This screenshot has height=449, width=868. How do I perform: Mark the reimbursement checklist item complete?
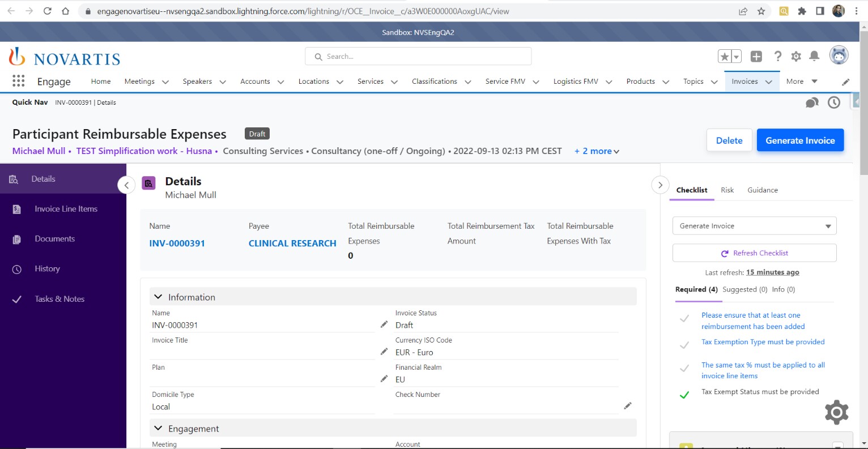coord(684,318)
